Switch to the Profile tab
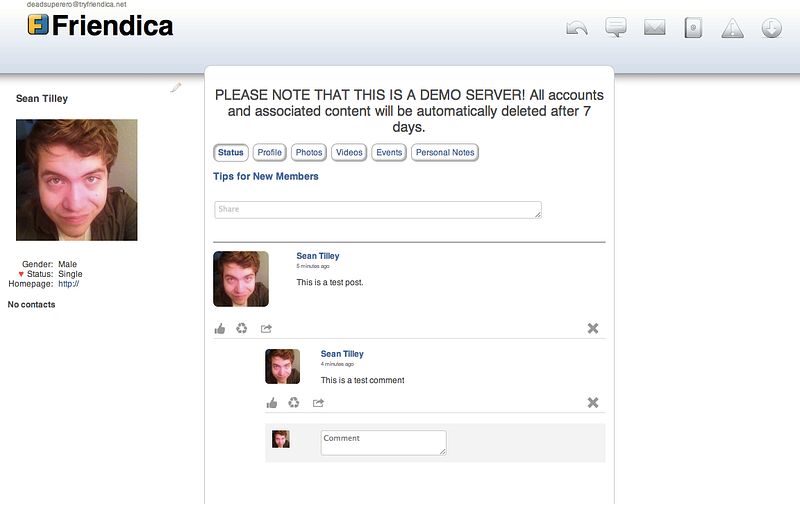Viewport: 800px width, 517px height. point(269,152)
